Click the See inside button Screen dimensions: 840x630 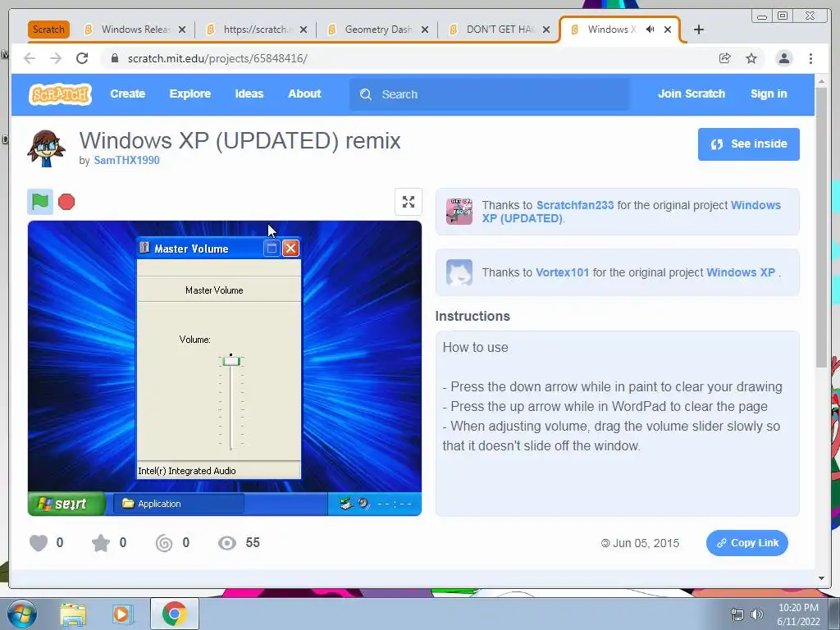(748, 144)
